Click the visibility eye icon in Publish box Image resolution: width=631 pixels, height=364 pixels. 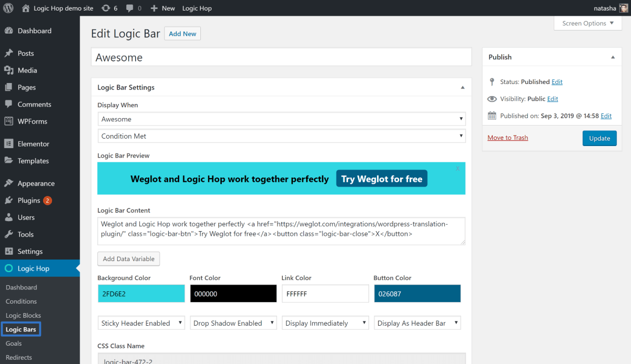tap(492, 99)
